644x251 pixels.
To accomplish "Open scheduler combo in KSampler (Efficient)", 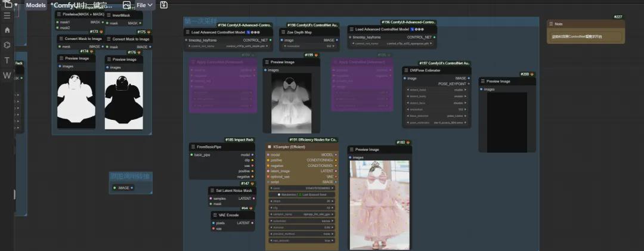I will pos(302,221).
